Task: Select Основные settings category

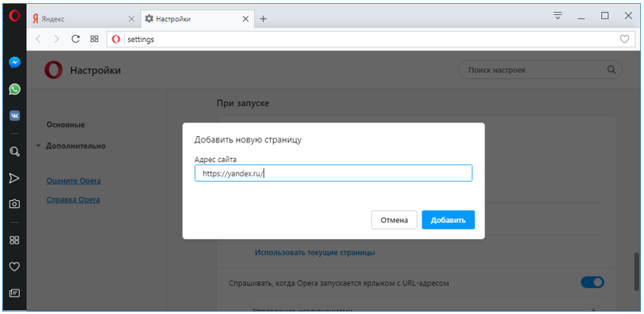Action: pyautogui.click(x=66, y=124)
